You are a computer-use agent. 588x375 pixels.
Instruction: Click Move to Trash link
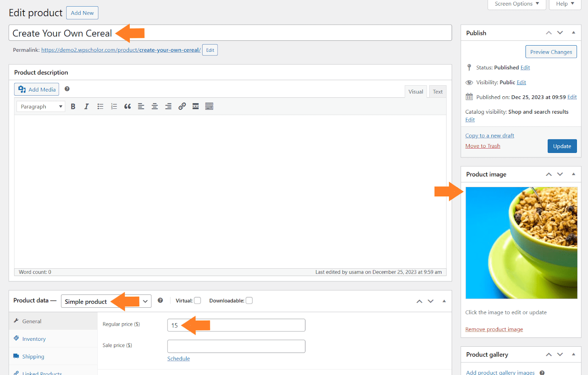coord(483,146)
